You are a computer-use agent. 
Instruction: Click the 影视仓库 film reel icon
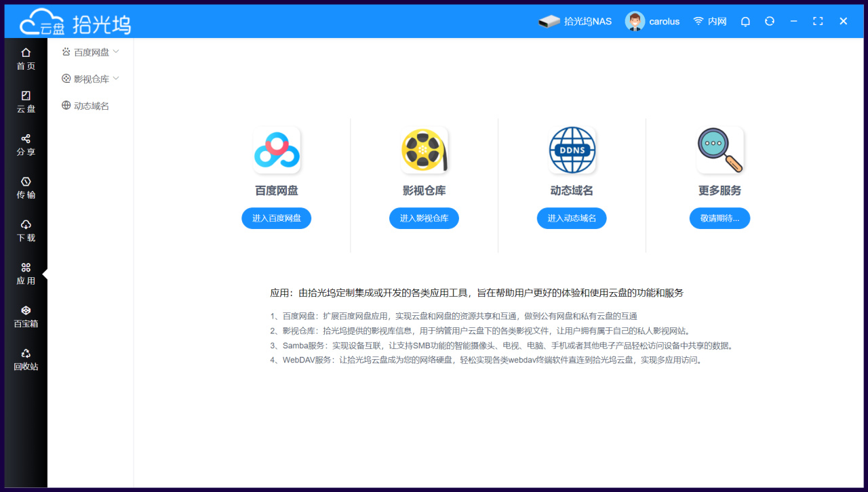click(x=425, y=150)
